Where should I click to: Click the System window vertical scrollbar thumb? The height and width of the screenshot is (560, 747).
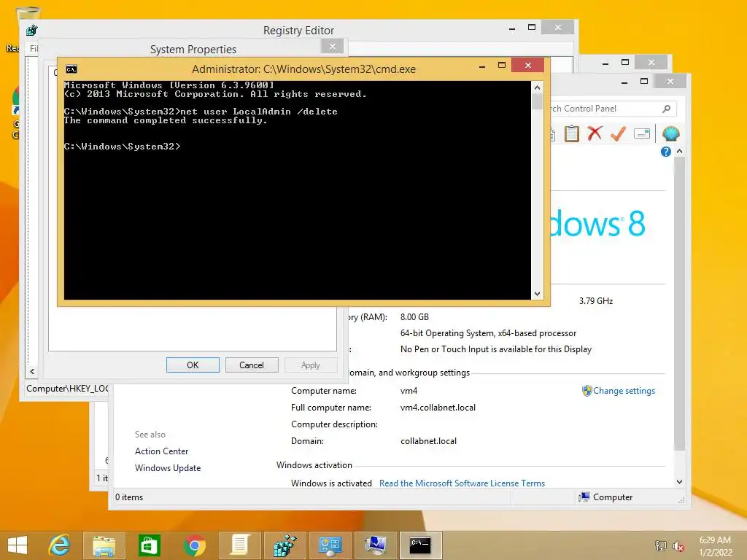coord(680,304)
